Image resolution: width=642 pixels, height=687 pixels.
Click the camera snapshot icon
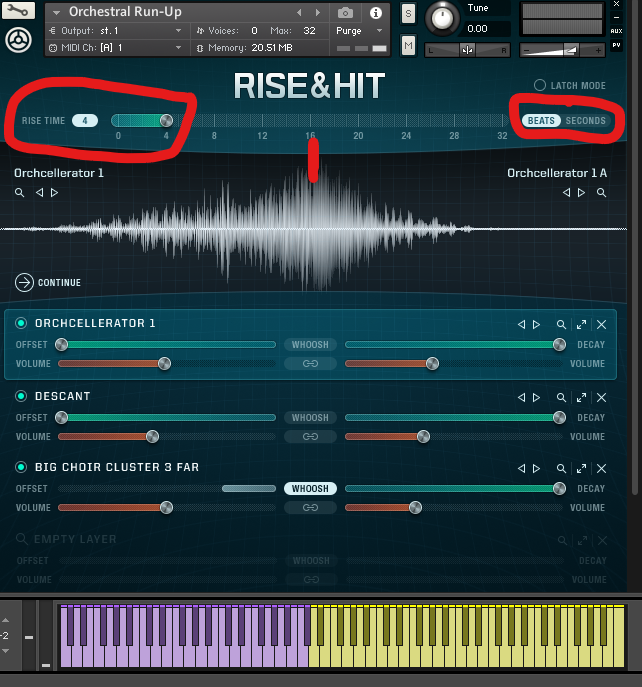coord(345,13)
